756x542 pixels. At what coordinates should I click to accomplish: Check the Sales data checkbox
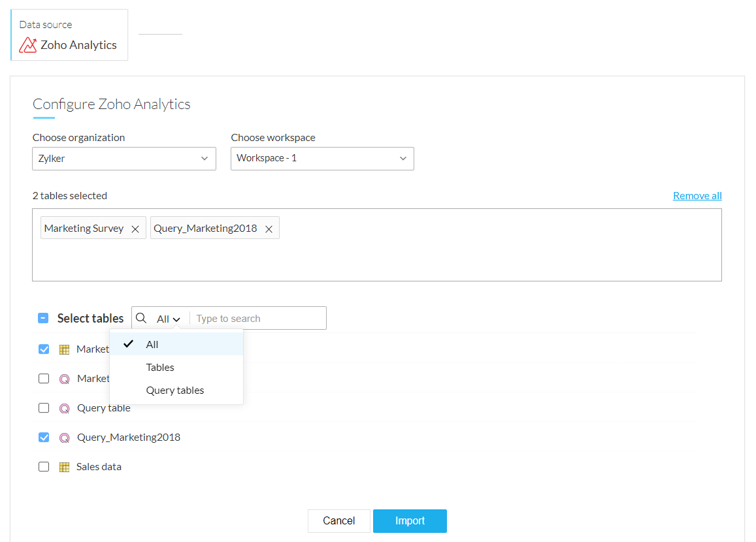(x=44, y=467)
